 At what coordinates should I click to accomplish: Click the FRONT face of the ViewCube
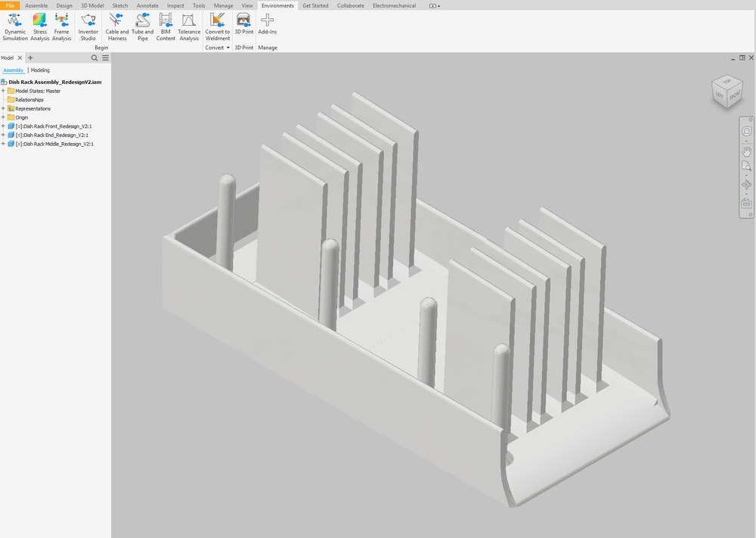735,95
